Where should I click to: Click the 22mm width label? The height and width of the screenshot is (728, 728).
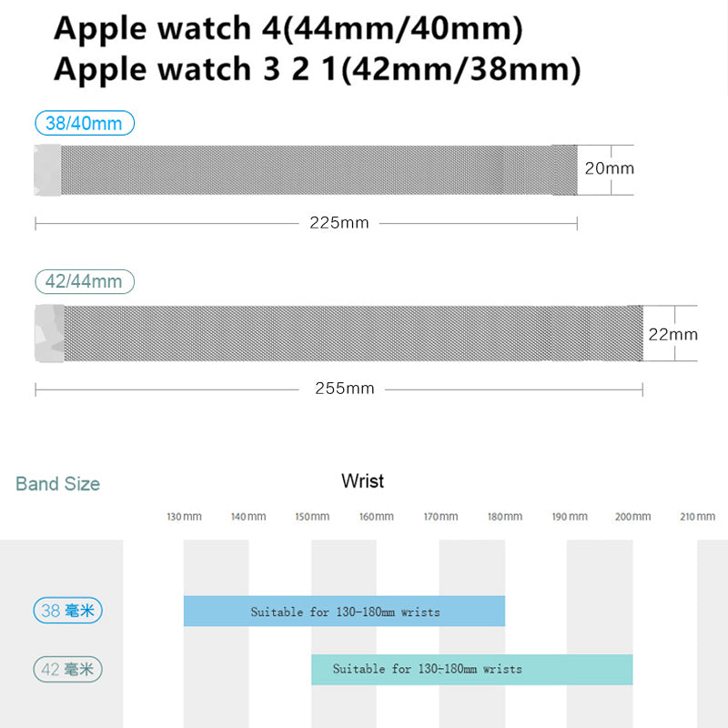tap(673, 334)
